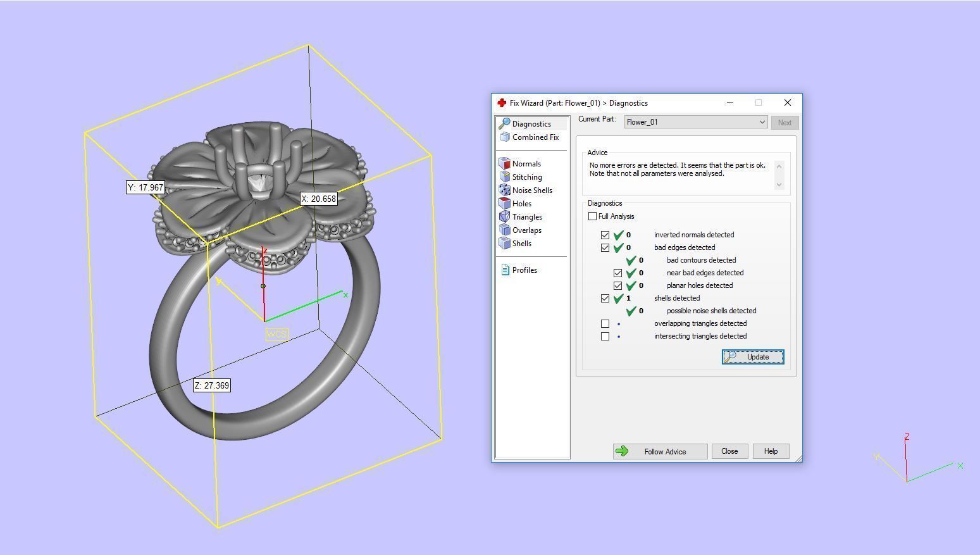Click the Advice message text
This screenshot has height=555, width=980.
(x=677, y=170)
